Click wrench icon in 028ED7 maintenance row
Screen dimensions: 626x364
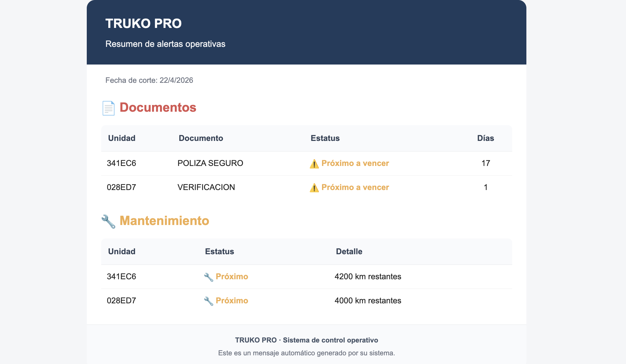209,301
